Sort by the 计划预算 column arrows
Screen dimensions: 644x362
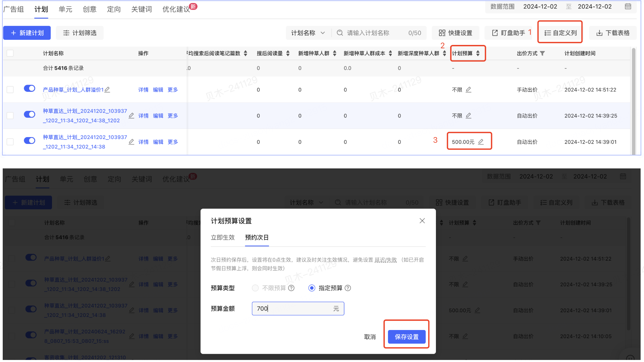[x=478, y=53]
